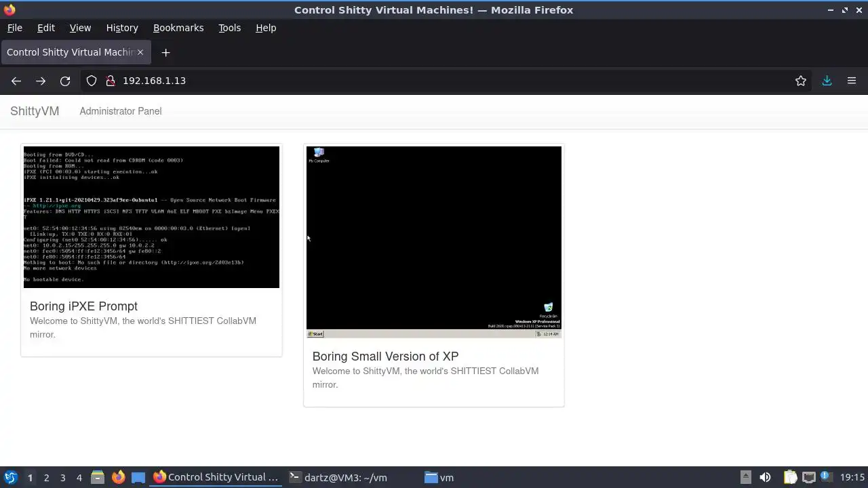This screenshot has width=868, height=488.
Task: Open the Boring Small Version of XP title
Action: (385, 357)
